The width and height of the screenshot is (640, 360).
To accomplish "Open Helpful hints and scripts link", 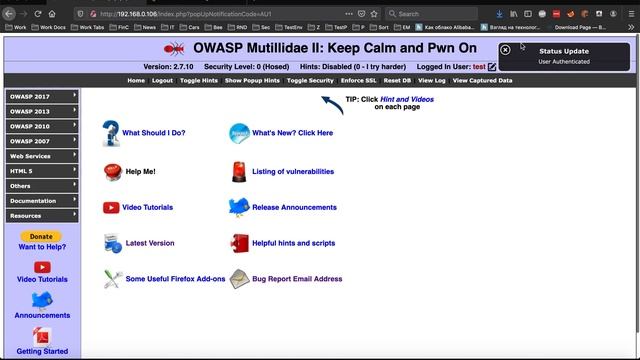I will tap(293, 243).
